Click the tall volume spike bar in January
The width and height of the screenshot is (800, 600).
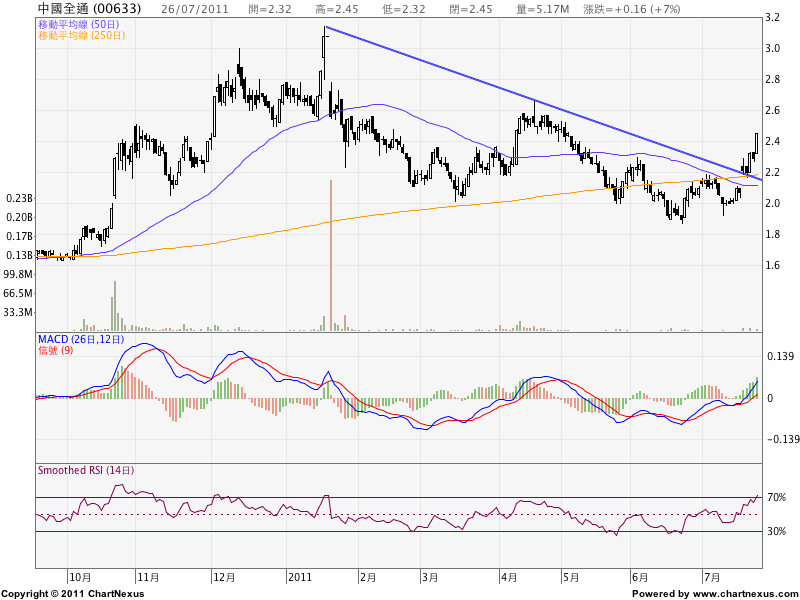tap(331, 255)
